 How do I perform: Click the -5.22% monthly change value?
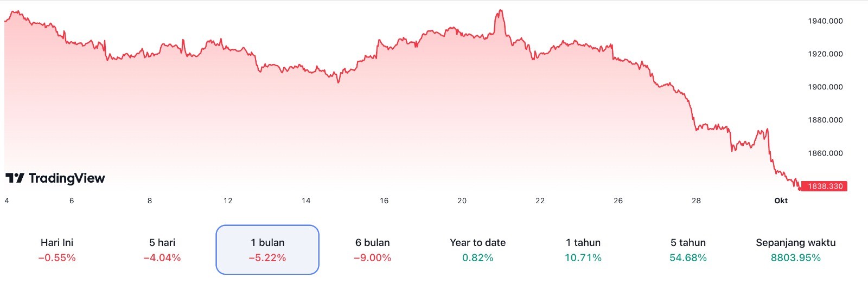[267, 258]
